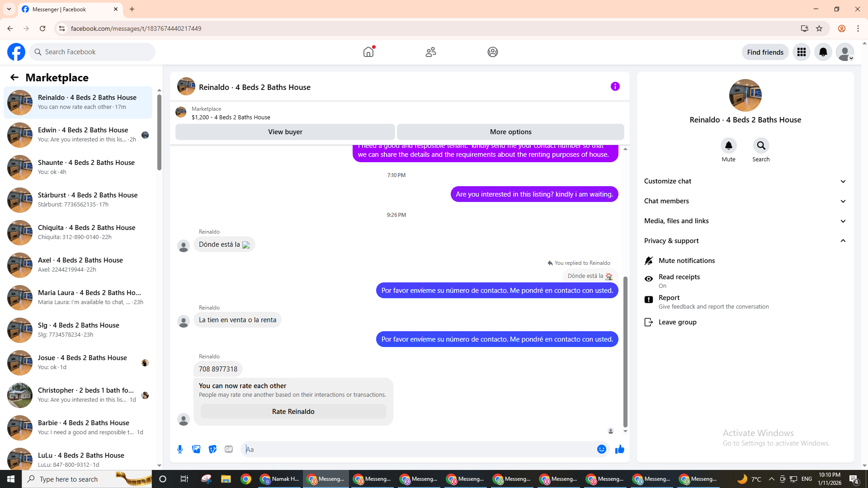
Task: Open the Chiquita 4 Beds 2 Baths conversation
Action: coord(78,233)
